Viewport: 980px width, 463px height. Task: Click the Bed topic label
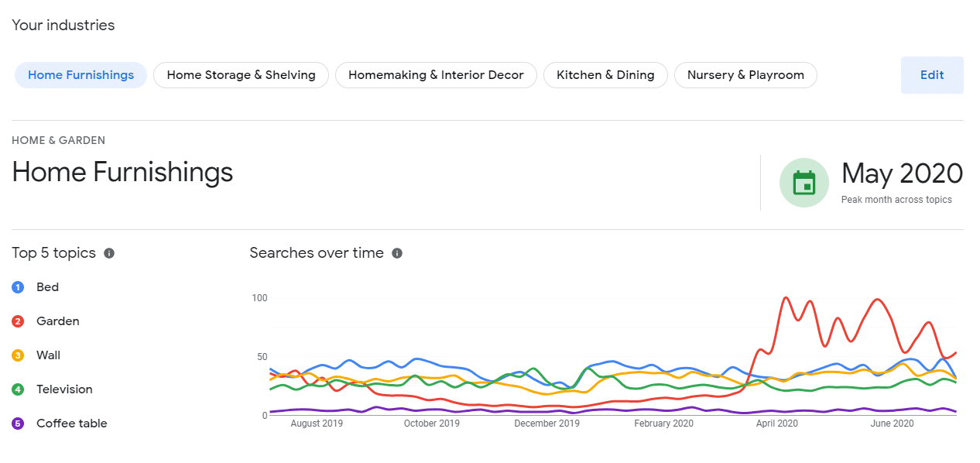47,287
